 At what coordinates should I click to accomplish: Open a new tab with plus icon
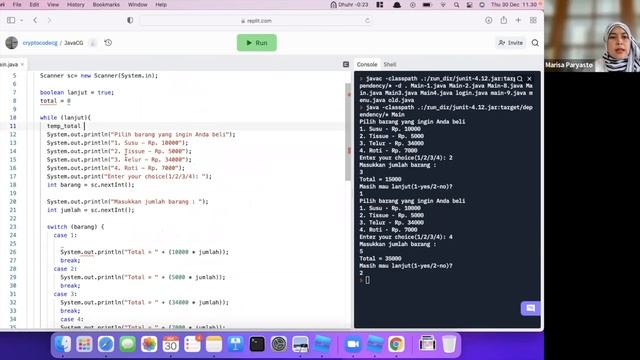[518, 20]
